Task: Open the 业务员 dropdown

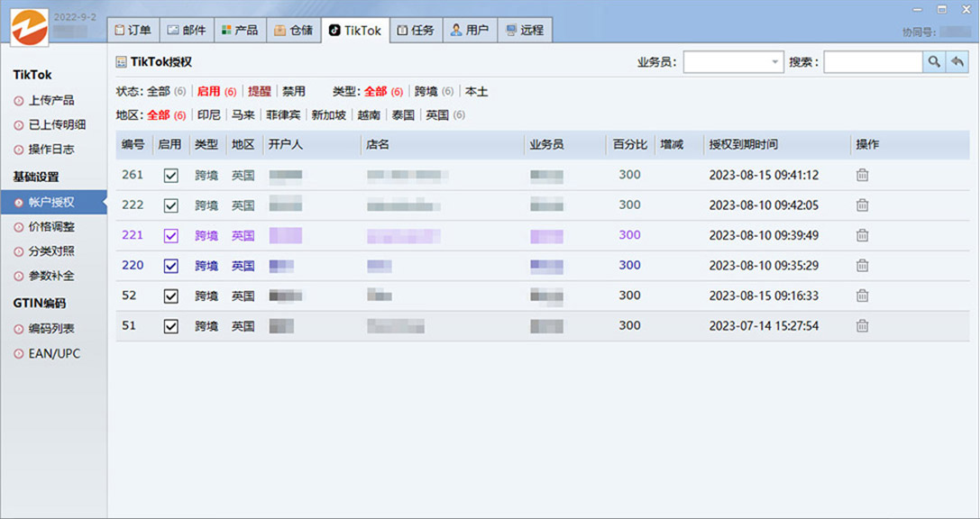Action: [x=733, y=62]
